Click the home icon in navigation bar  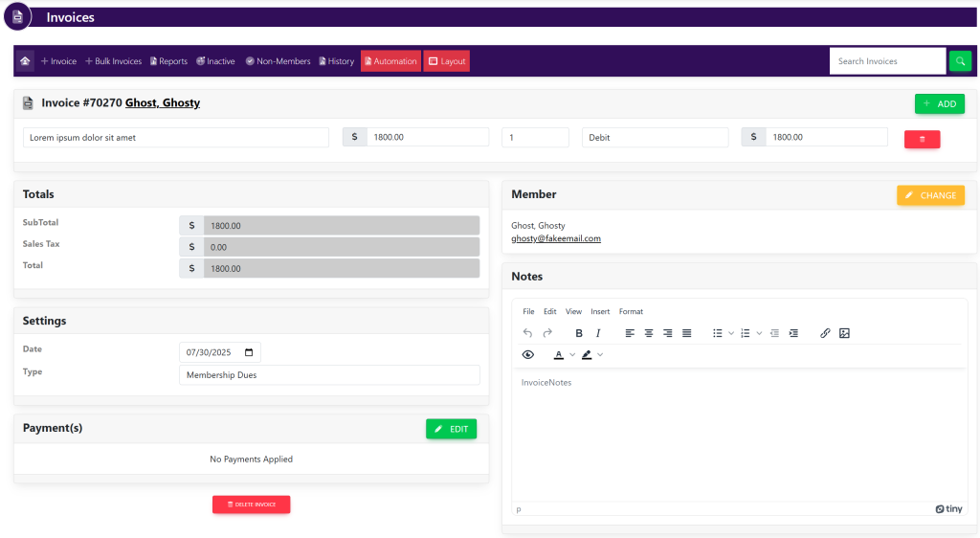pos(25,61)
